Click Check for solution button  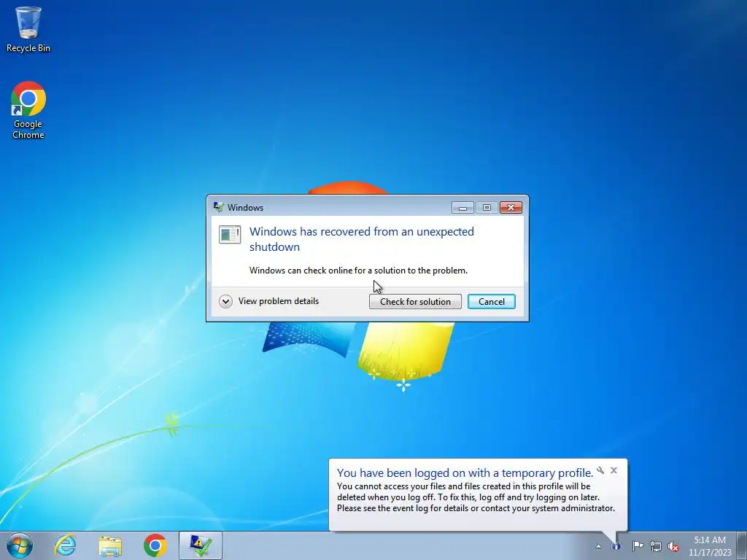[x=415, y=301]
